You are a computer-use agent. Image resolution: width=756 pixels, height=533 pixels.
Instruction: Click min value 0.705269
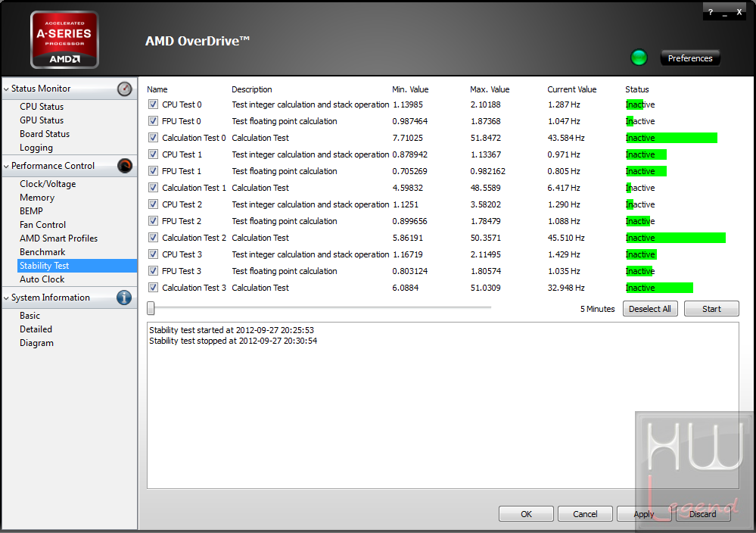point(409,171)
